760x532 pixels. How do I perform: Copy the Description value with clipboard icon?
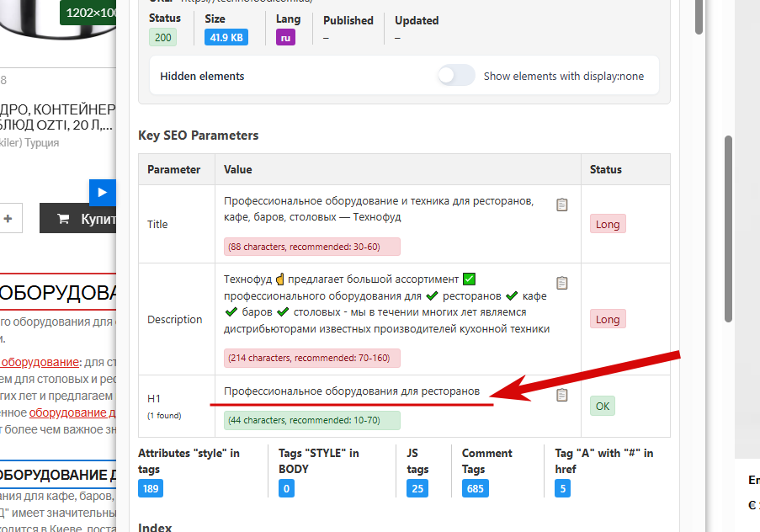coord(562,283)
